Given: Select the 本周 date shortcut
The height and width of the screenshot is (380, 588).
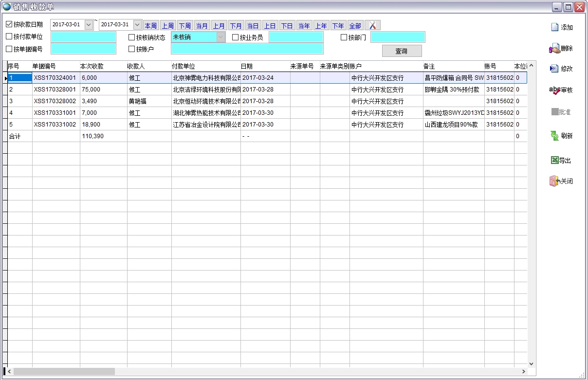Looking at the screenshot, I should click(151, 25).
